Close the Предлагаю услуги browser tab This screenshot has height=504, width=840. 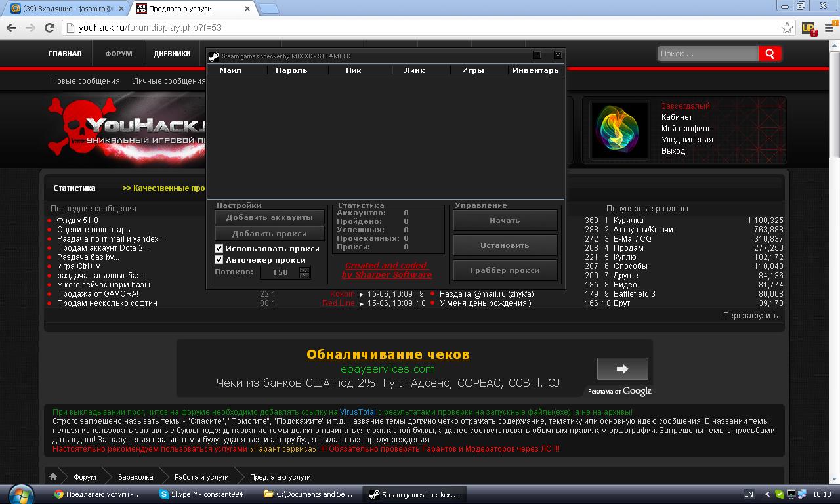coord(247,9)
